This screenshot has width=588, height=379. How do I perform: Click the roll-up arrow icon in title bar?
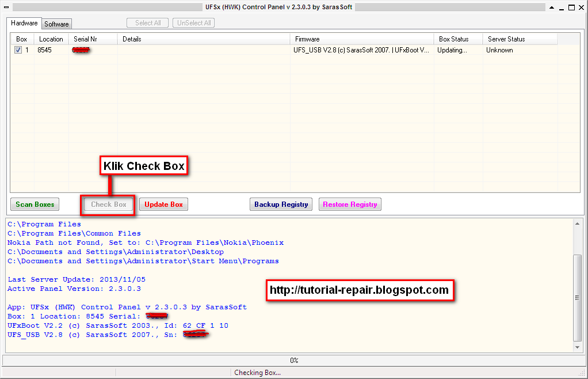coord(552,7)
